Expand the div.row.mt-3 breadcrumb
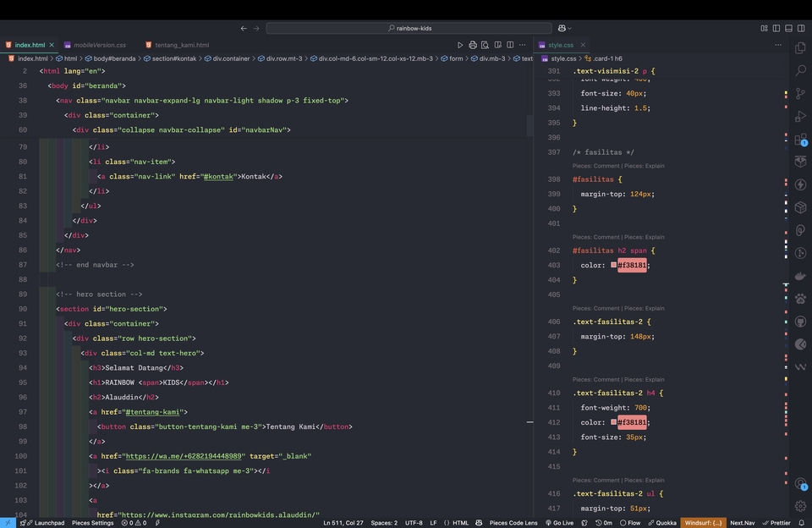 [280, 58]
